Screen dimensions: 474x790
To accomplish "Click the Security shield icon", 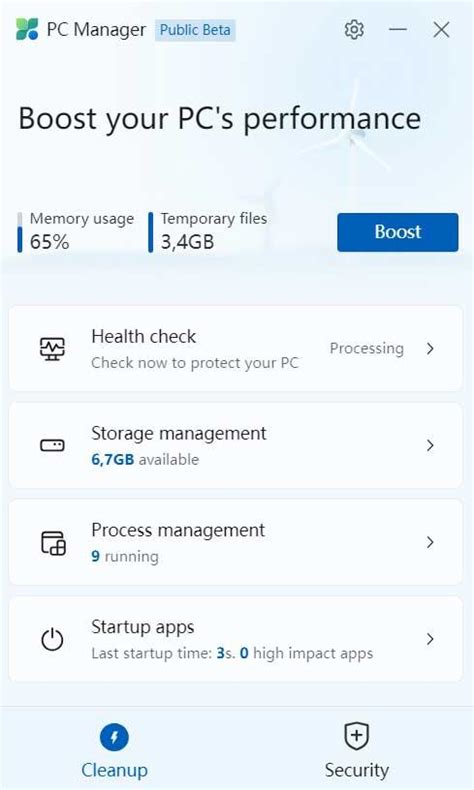I will 357,736.
